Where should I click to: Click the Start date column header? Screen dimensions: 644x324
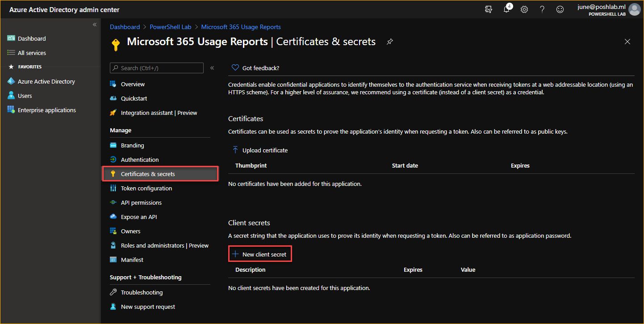coord(405,165)
